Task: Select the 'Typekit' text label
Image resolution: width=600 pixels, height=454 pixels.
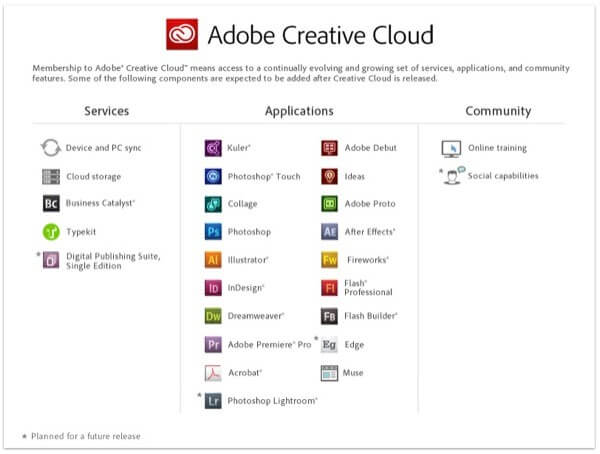Action: (x=81, y=232)
